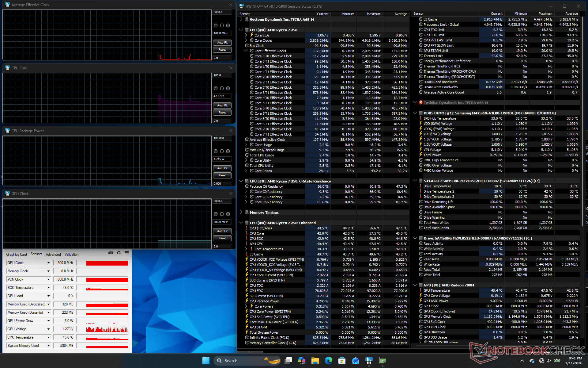Open the GPU-Z hamburger menu icon
Viewport: 588px width, 368px height.
click(x=126, y=253)
